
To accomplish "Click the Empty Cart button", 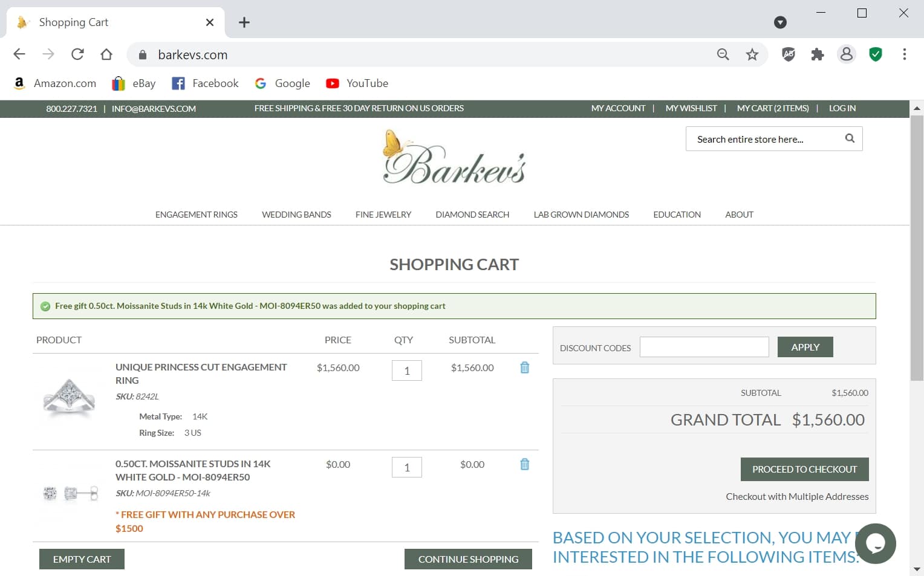I will point(82,559).
